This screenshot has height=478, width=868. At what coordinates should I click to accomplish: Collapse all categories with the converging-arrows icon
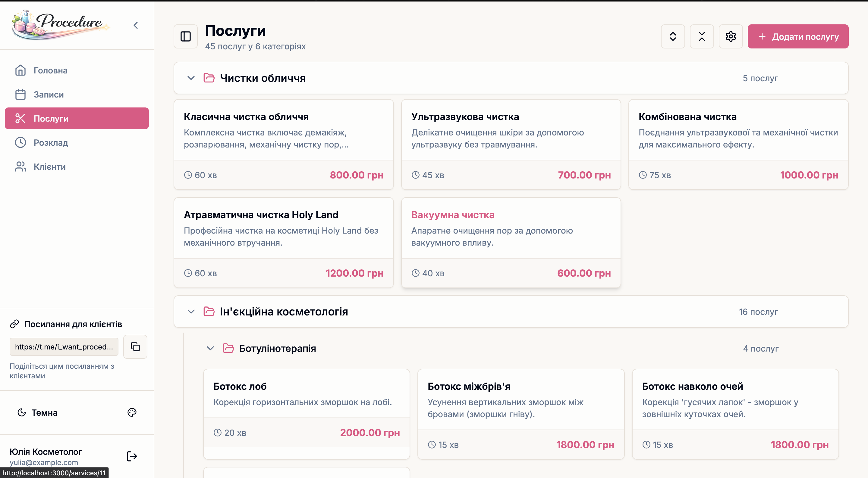702,36
